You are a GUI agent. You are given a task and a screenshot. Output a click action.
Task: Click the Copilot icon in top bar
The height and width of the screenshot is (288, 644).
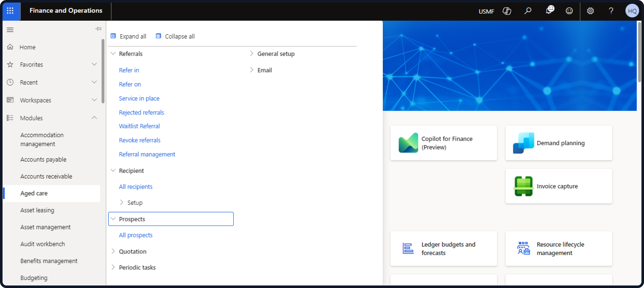507,11
